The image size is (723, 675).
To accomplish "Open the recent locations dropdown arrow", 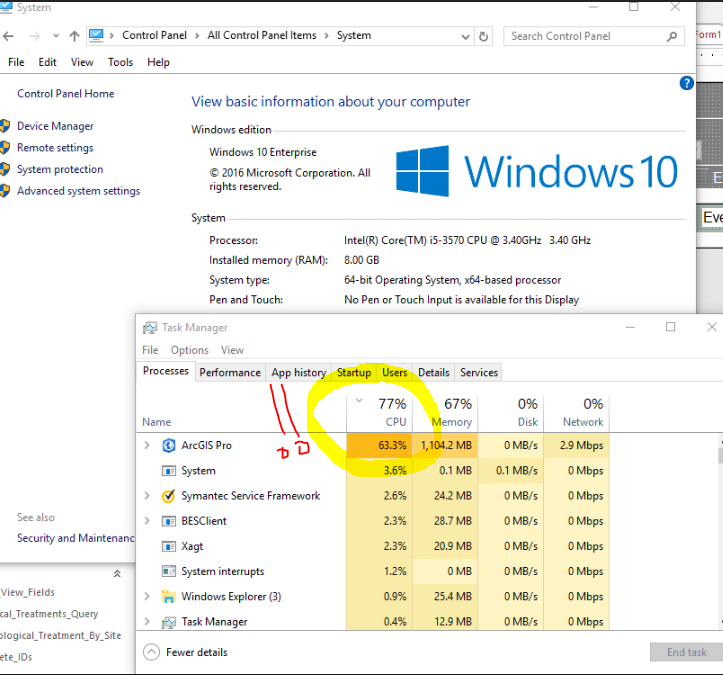I will tap(56, 36).
